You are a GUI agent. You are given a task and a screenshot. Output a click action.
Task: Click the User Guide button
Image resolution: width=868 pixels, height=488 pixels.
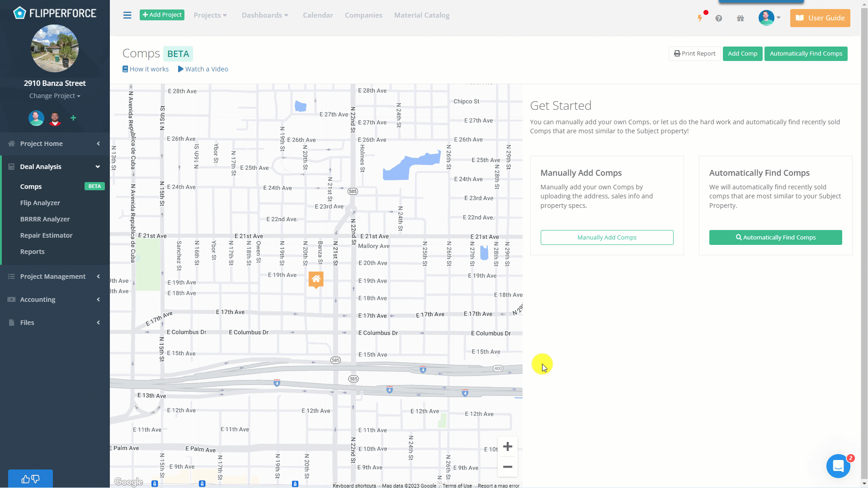point(820,18)
